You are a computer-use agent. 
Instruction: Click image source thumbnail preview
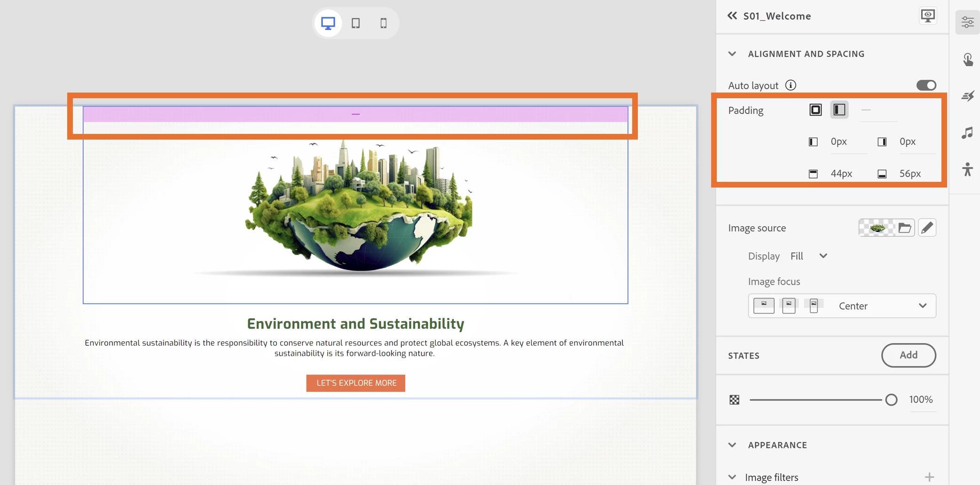coord(877,228)
